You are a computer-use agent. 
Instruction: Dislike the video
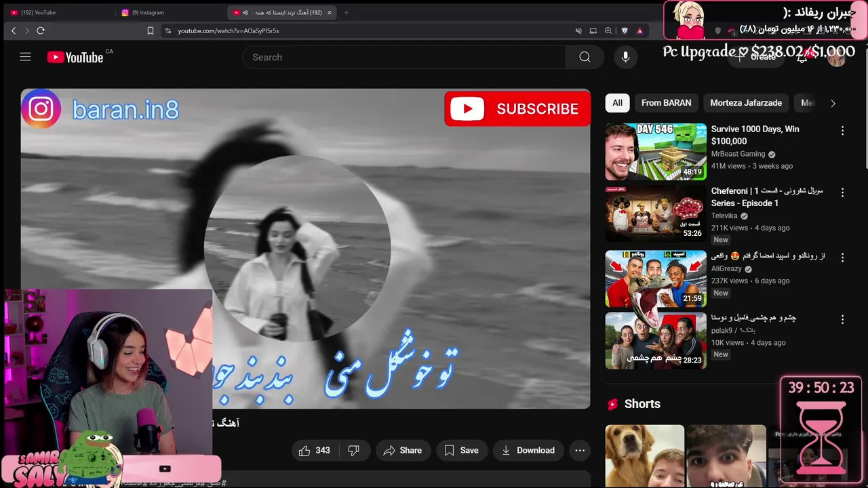click(354, 450)
